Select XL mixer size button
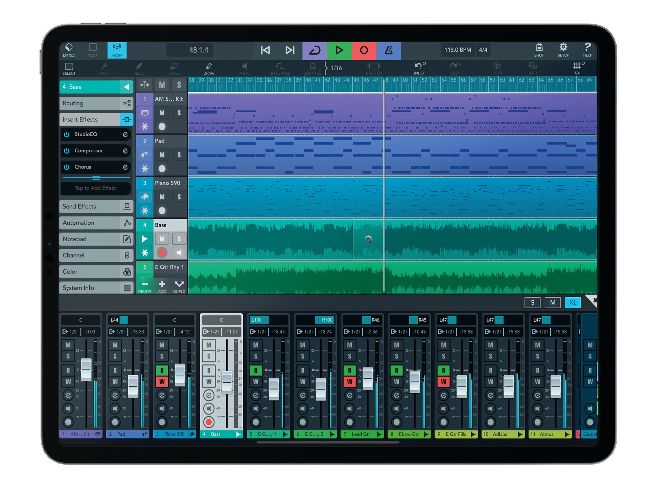The width and height of the screenshot is (650, 499). click(572, 301)
